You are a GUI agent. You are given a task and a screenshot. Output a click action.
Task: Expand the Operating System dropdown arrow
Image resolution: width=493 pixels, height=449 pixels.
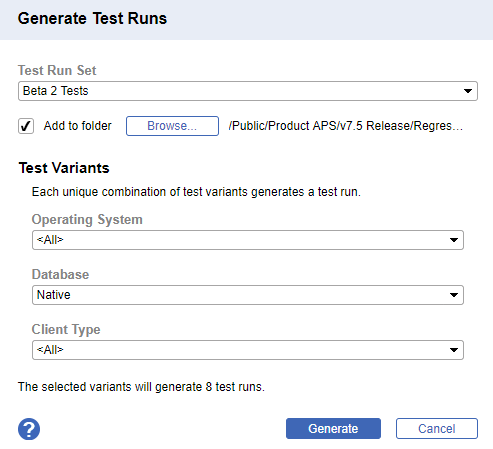coord(454,240)
